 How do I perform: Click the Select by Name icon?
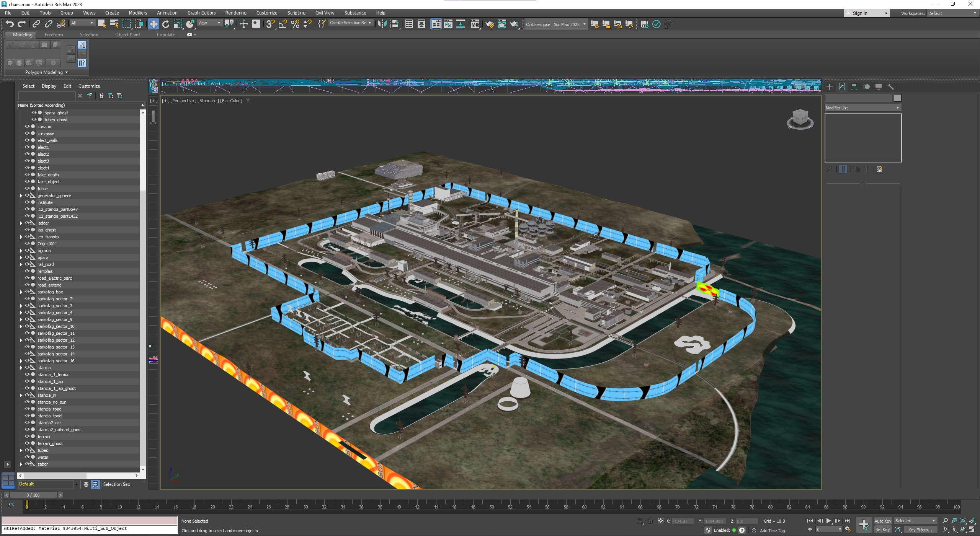[114, 24]
